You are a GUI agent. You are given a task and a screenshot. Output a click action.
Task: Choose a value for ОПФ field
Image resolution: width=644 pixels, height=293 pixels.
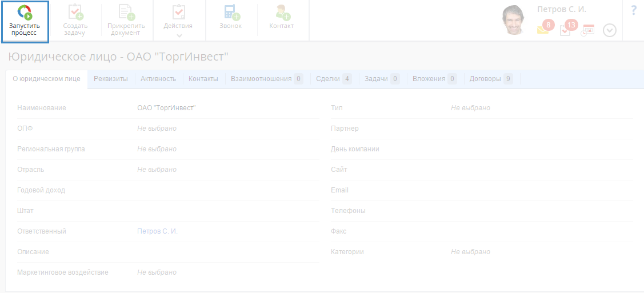point(157,129)
